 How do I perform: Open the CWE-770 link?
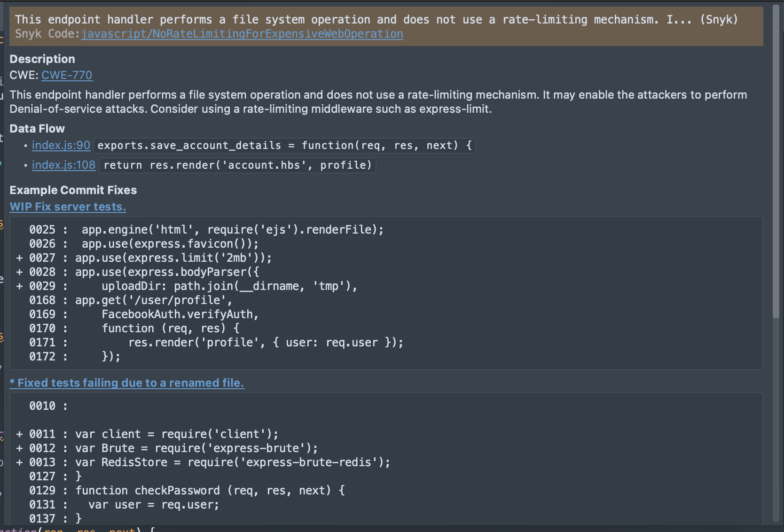pos(67,75)
